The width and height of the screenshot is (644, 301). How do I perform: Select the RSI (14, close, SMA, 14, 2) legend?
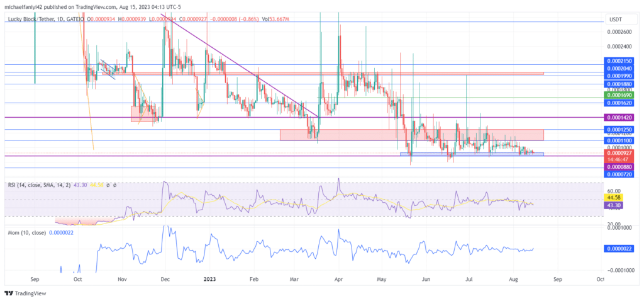click(40, 185)
